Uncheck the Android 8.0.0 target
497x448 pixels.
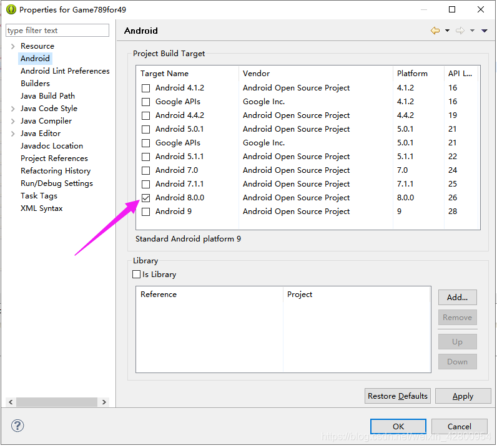click(x=146, y=198)
